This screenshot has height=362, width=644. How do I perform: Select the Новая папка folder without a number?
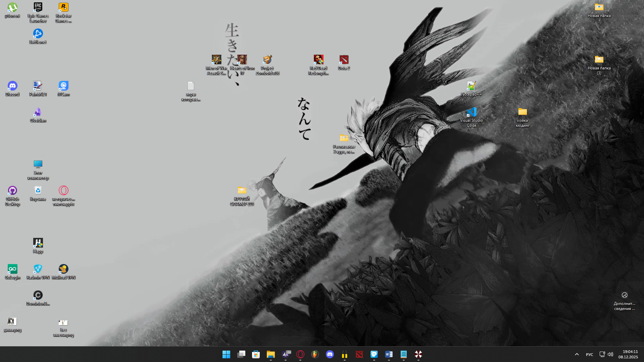coord(599,10)
